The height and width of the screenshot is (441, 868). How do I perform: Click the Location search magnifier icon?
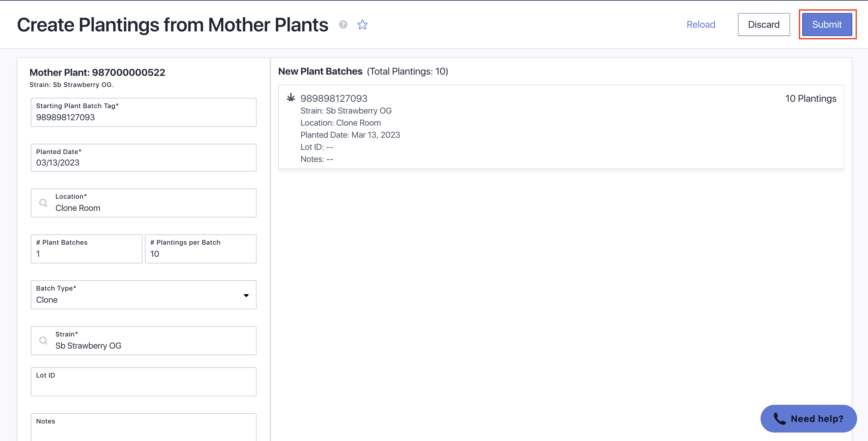coord(43,203)
